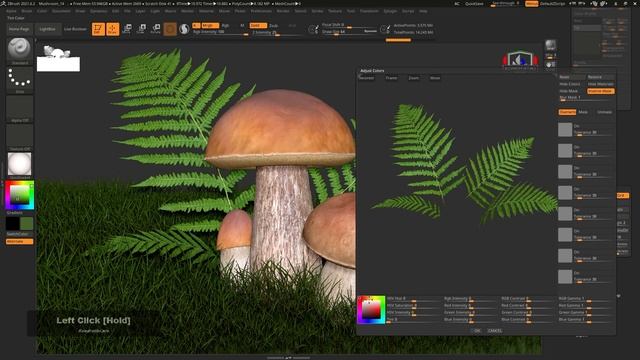
Task: Select the green main color swatch
Action: click(x=27, y=224)
